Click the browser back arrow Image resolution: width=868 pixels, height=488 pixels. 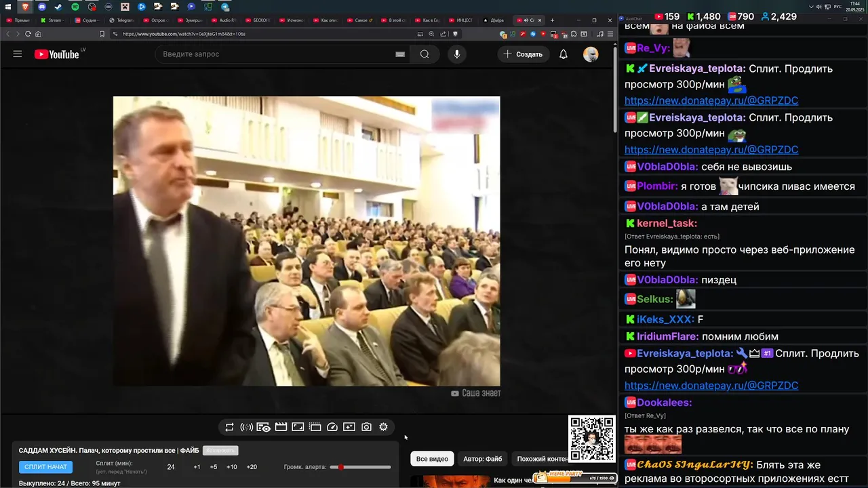[x=8, y=34]
